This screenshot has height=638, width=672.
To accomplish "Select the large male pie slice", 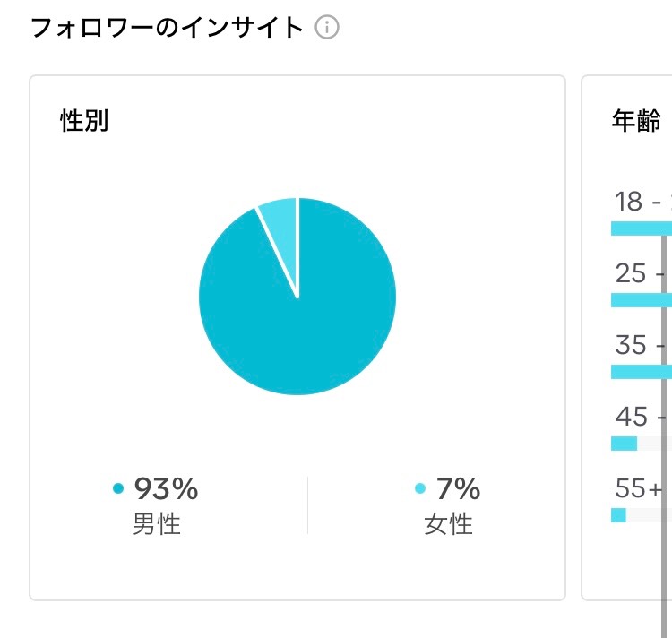I will [308, 308].
